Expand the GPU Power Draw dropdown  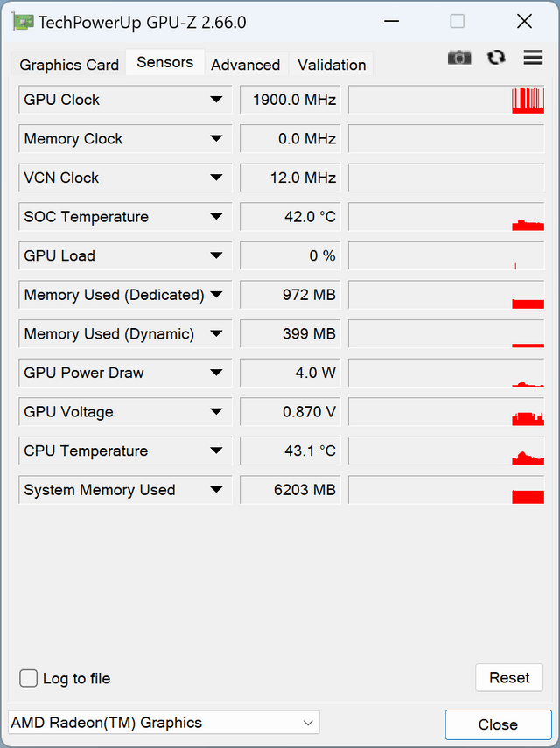click(x=216, y=373)
